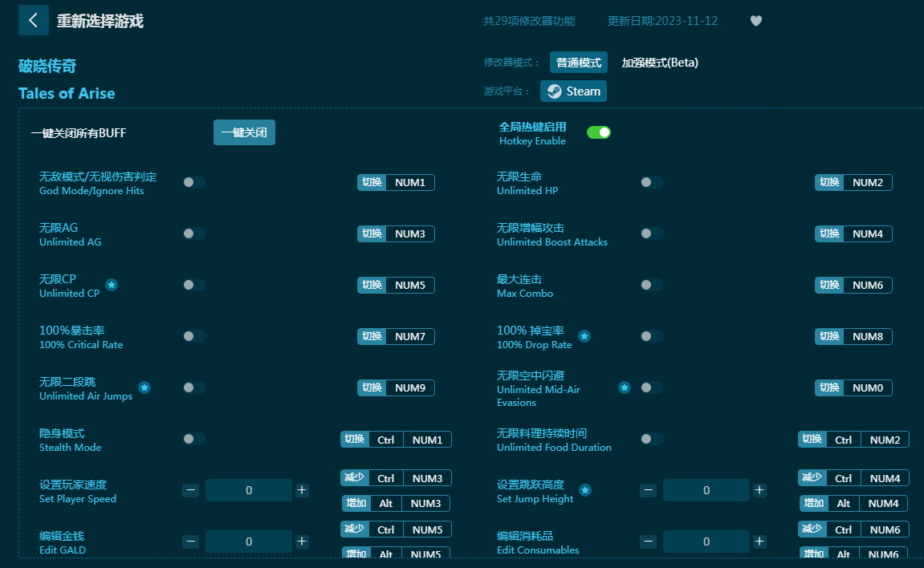Switch to 加强模式(Beta) mode tab
The height and width of the screenshot is (568, 924).
(659, 63)
